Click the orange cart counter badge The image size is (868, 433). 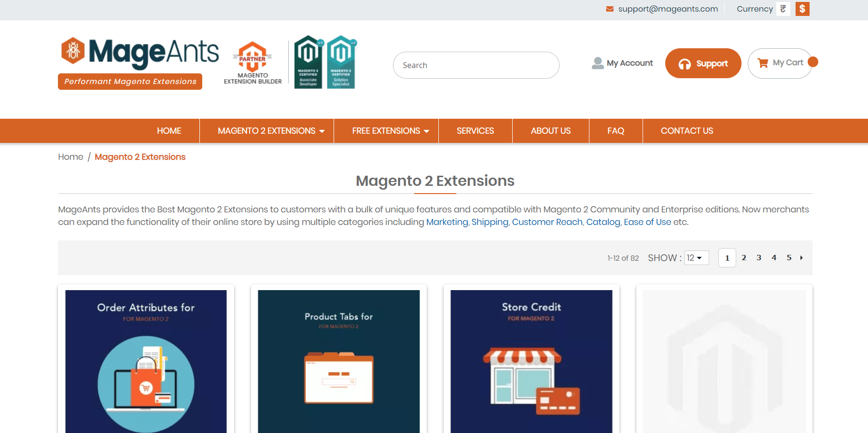813,62
